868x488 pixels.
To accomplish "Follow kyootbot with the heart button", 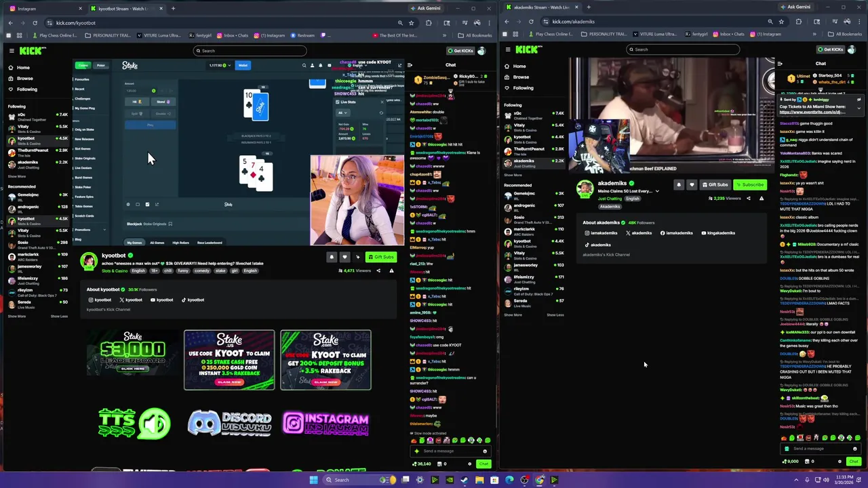I will (344, 257).
